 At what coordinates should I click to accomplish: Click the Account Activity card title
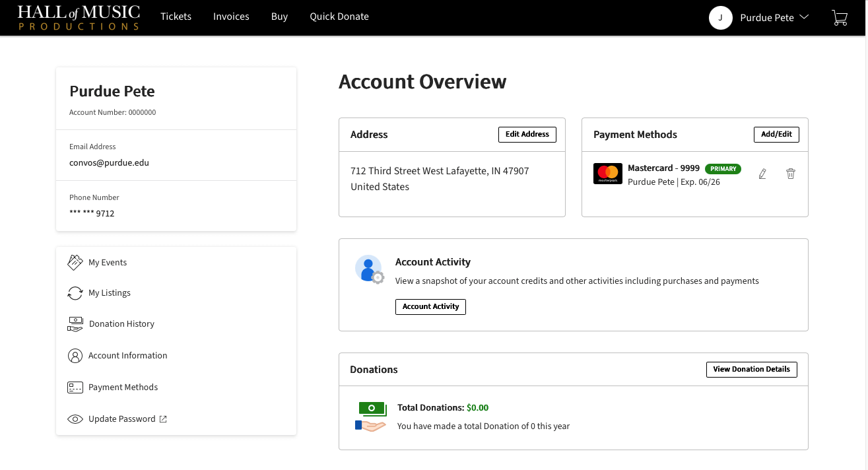tap(433, 262)
